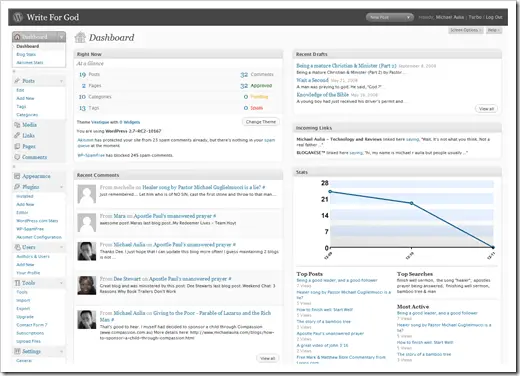This screenshot has height=376, width=520.
Task: Open Akismet Configuration under Plugins
Action: pyautogui.click(x=39, y=237)
